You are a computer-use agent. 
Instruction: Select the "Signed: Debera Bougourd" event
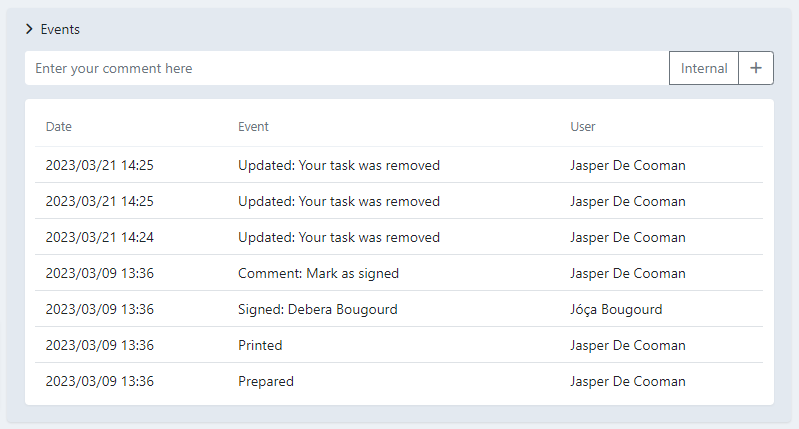317,309
